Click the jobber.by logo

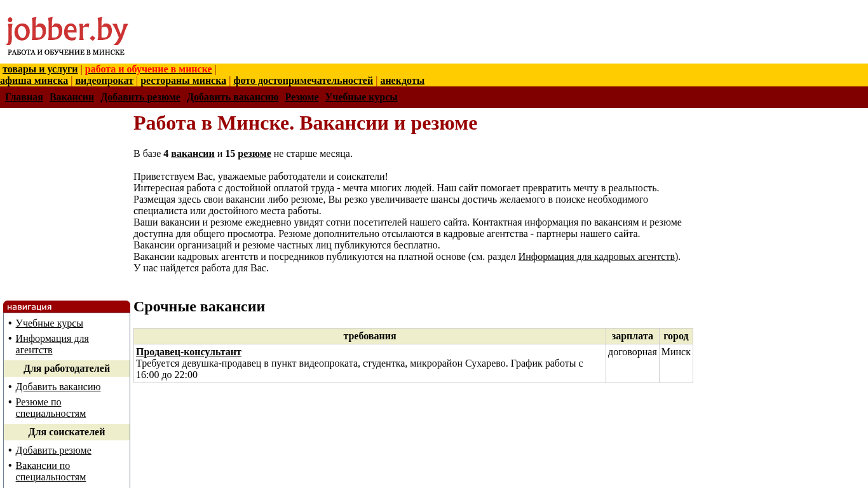point(67,36)
